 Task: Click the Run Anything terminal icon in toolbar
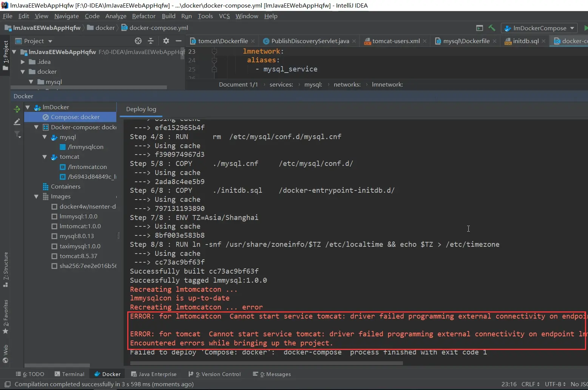pos(480,28)
